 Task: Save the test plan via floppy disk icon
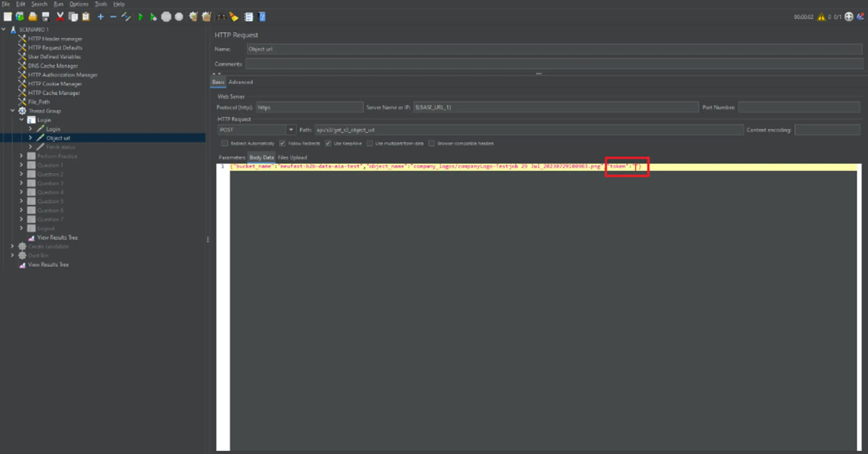pos(46,17)
